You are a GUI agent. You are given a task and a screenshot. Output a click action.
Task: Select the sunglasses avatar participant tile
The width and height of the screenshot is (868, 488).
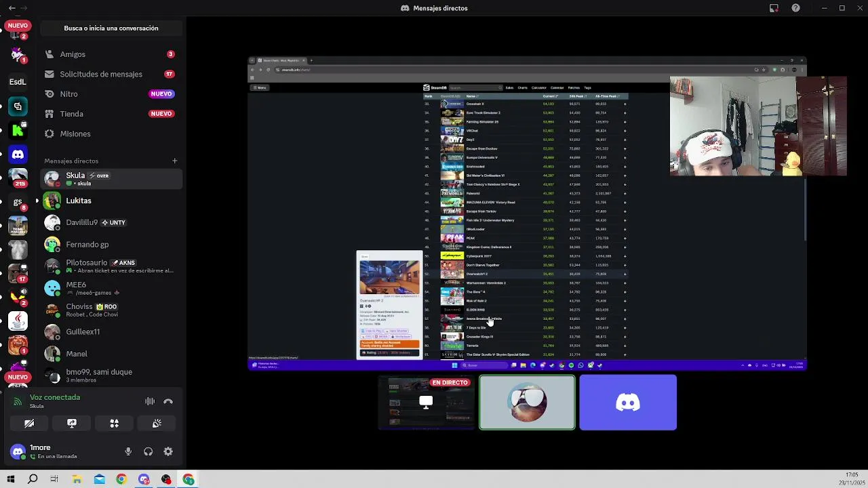[527, 403]
